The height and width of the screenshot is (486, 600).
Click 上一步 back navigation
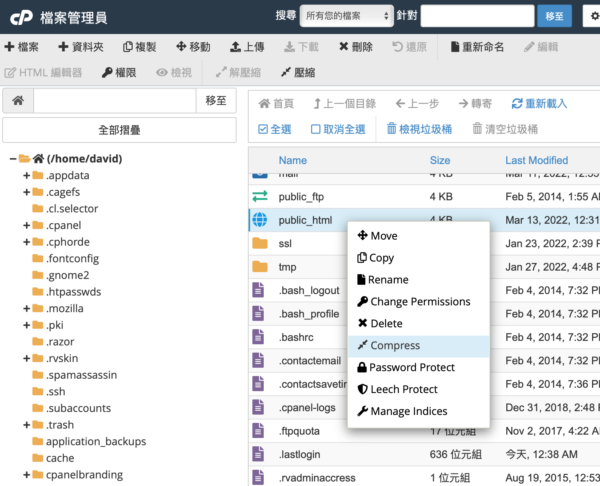pyautogui.click(x=417, y=103)
